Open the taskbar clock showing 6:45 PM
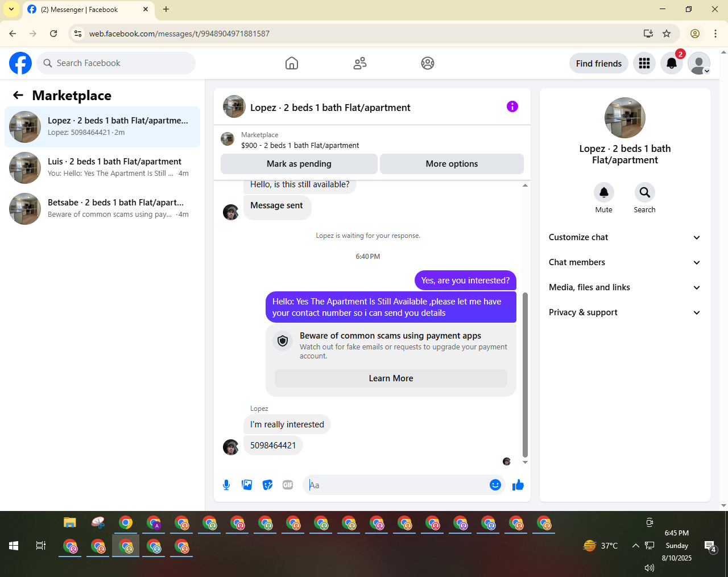The height and width of the screenshot is (577, 728). 677,545
